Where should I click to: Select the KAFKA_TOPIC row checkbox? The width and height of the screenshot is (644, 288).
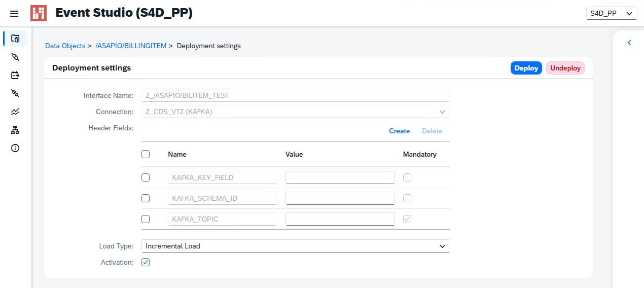(146, 219)
